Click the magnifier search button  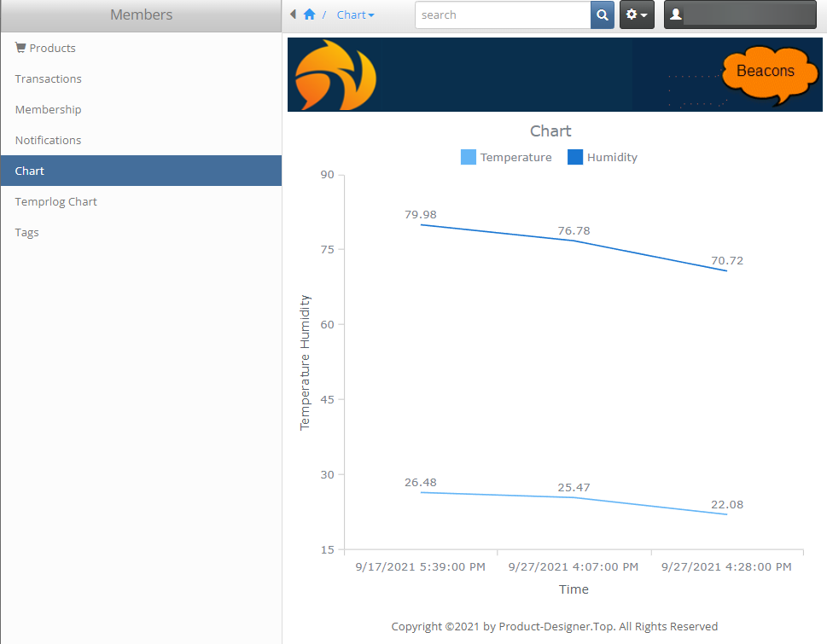602,15
